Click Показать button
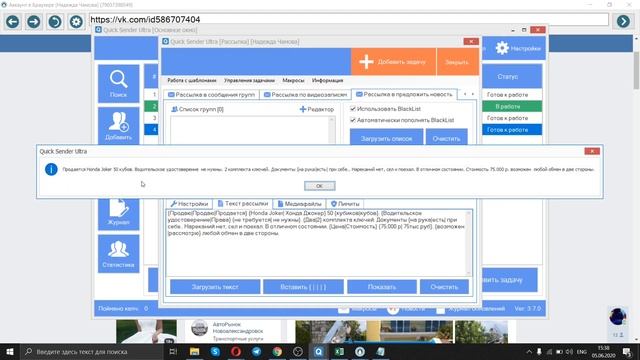The image size is (640, 360). [x=382, y=287]
